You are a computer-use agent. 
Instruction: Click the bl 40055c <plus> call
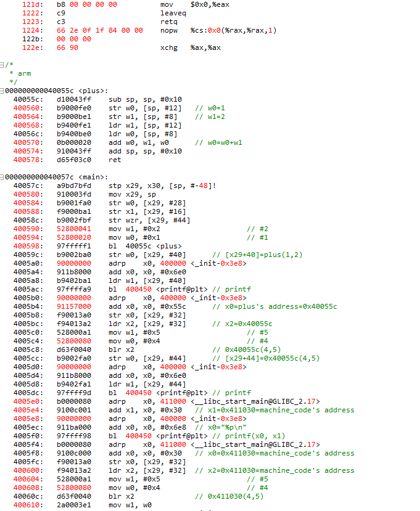coord(145,246)
